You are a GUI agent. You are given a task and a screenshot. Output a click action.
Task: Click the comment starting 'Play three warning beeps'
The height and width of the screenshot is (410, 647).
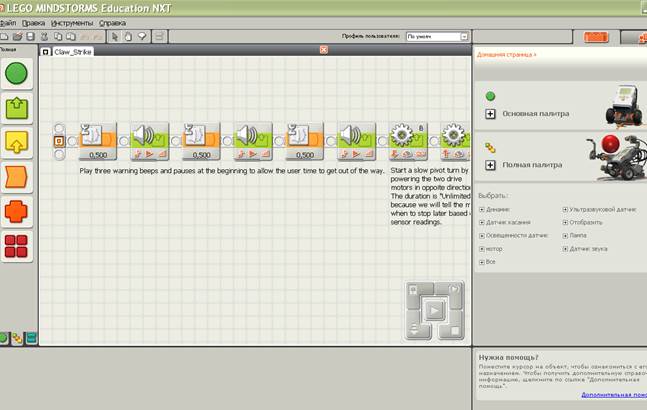click(232, 171)
